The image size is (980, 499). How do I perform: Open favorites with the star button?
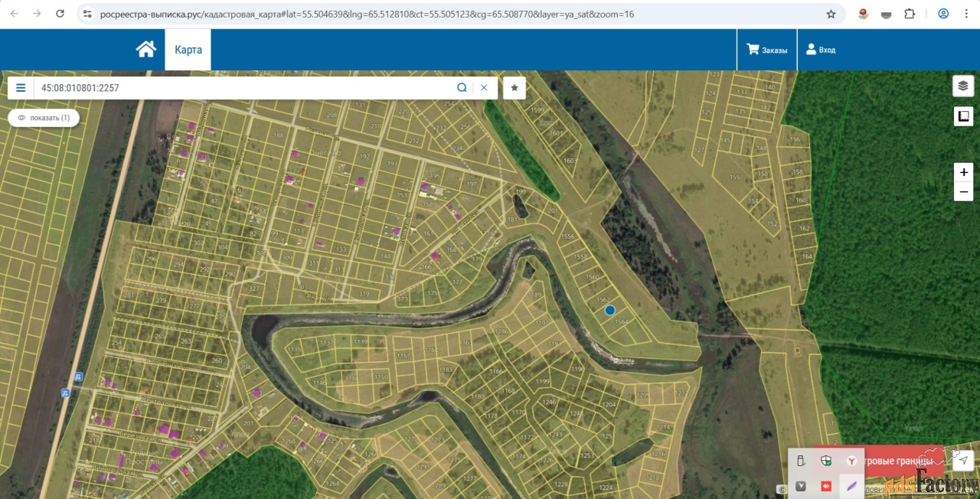514,88
